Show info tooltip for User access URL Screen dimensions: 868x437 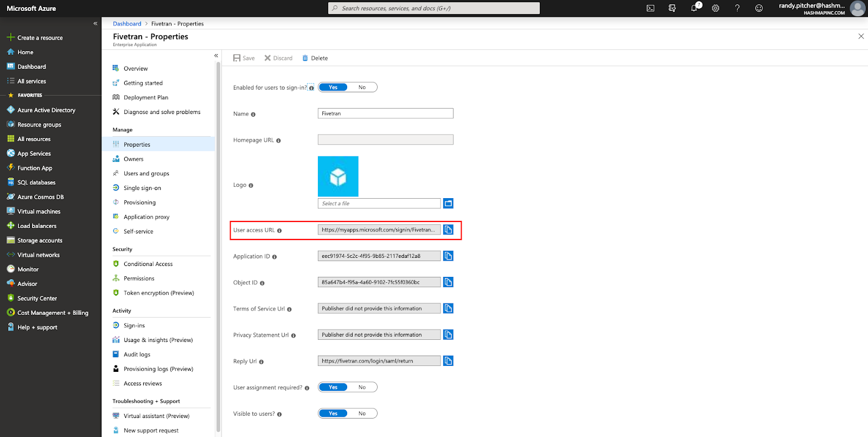[x=279, y=231]
